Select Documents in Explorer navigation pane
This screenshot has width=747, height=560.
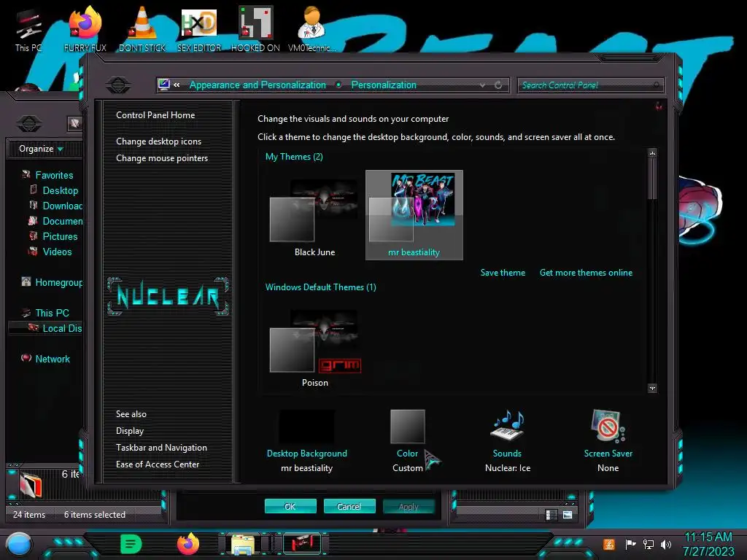[55, 221]
